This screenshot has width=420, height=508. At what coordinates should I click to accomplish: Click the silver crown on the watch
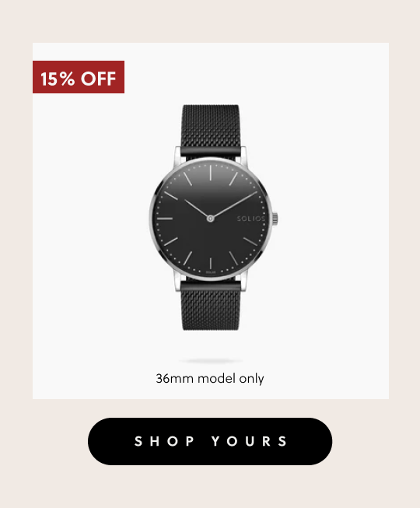275,219
